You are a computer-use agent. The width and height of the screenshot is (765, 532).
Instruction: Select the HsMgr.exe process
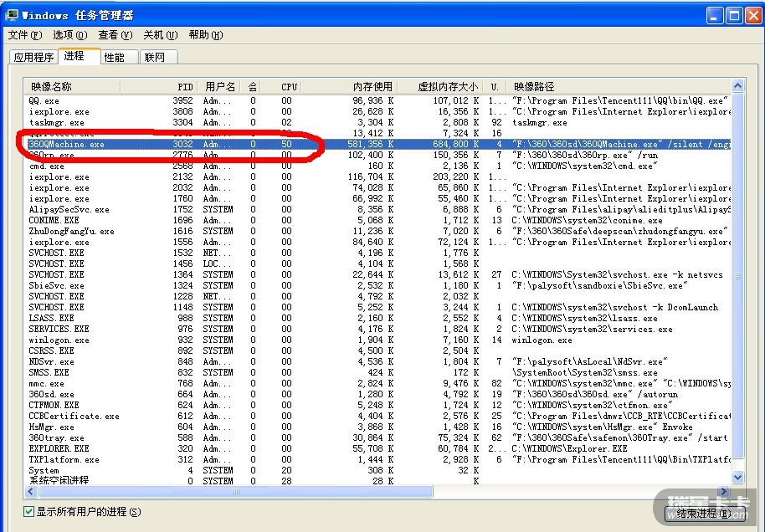[377, 427]
